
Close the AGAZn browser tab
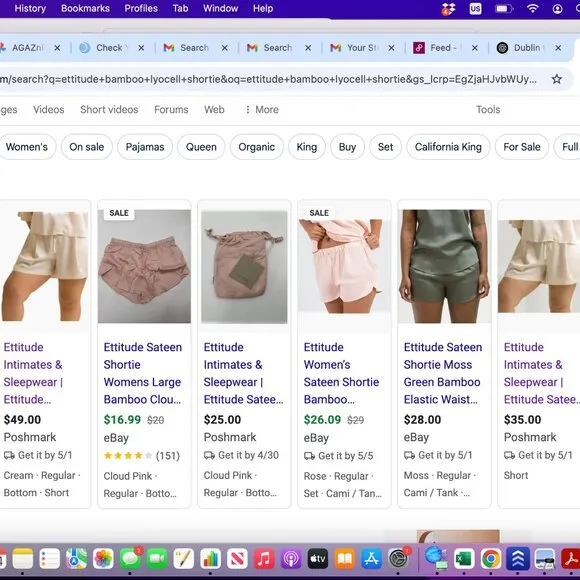coord(57,48)
